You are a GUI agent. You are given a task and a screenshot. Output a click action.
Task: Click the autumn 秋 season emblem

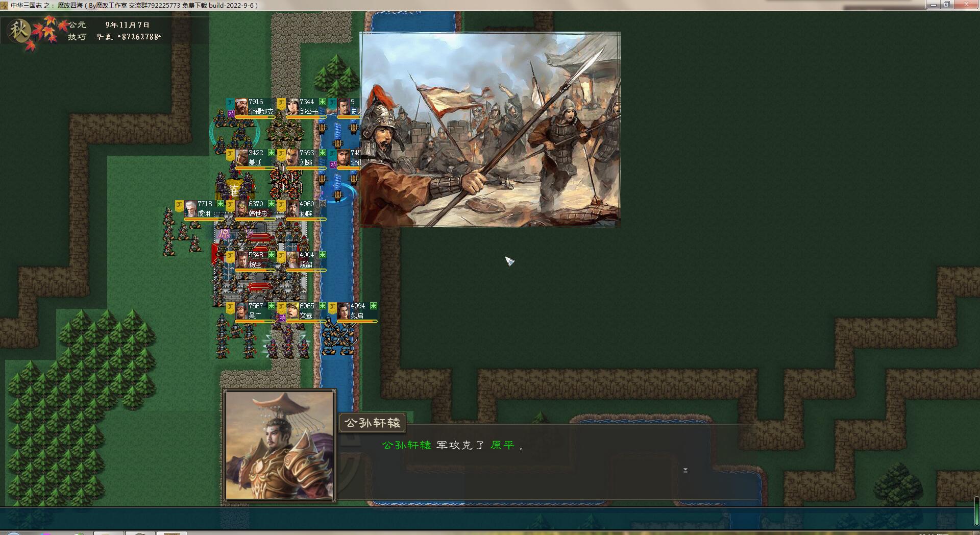[19, 31]
